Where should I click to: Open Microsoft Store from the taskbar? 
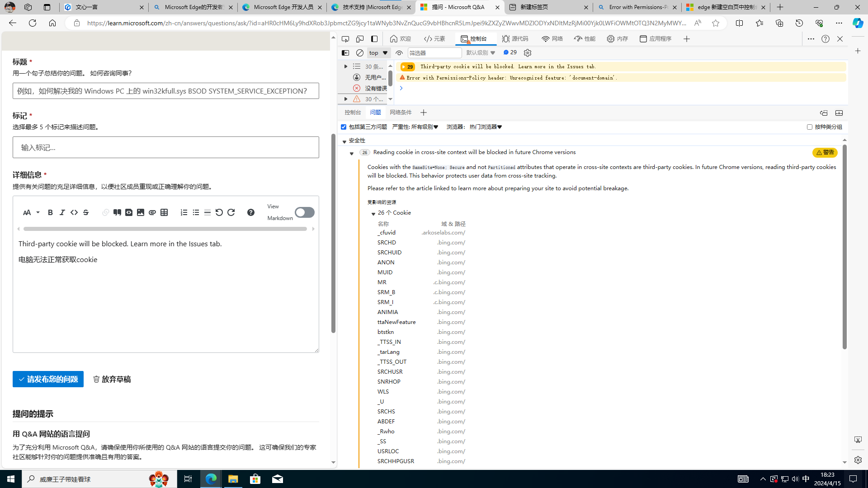pos(255,479)
